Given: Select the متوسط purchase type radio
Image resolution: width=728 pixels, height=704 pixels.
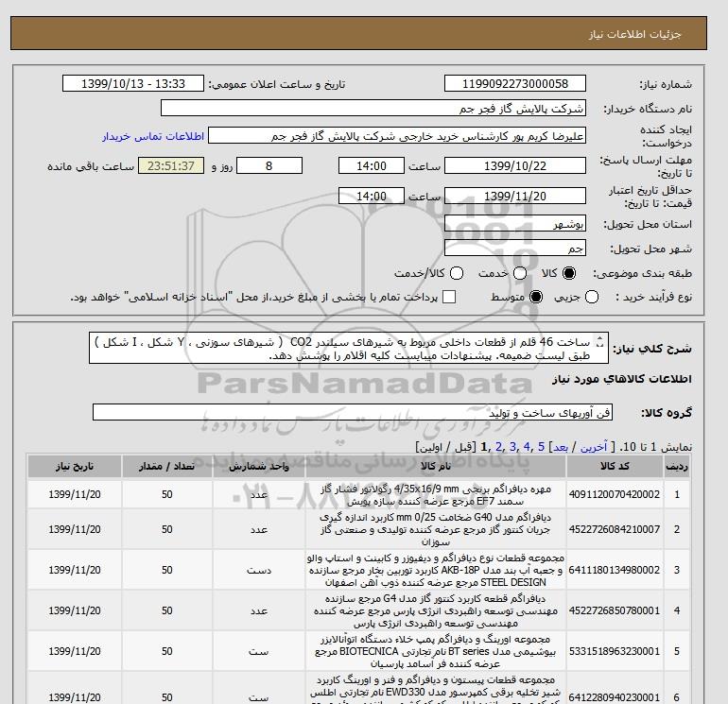Looking at the screenshot, I should 536,297.
